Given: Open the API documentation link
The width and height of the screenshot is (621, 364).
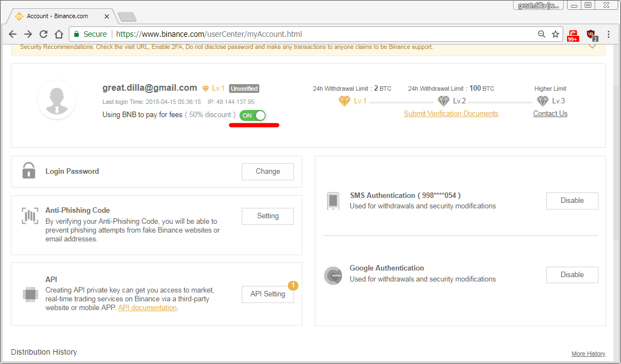Looking at the screenshot, I should point(148,307).
